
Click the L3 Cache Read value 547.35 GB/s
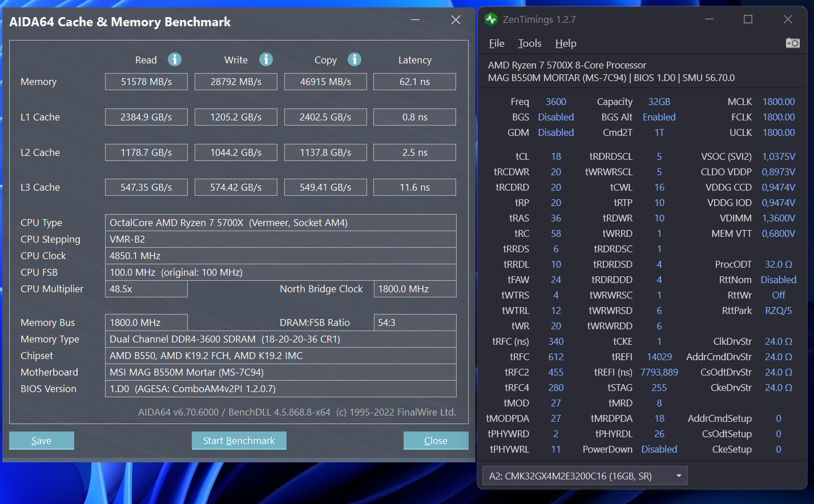pyautogui.click(x=146, y=187)
